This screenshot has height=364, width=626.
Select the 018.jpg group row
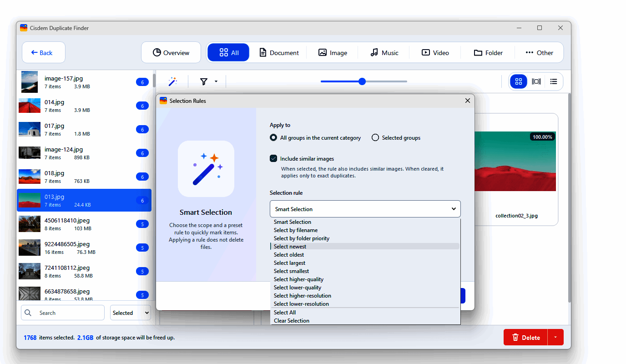(x=84, y=177)
